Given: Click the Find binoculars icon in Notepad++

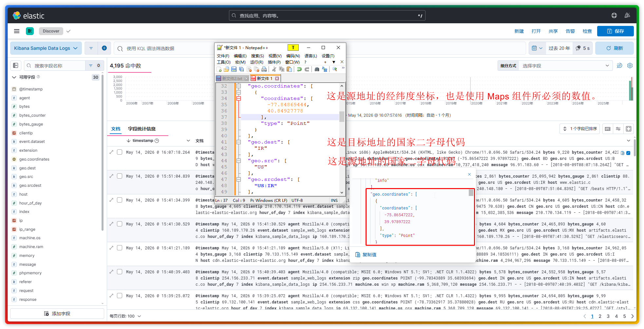Looking at the screenshot, I should click(317, 69).
